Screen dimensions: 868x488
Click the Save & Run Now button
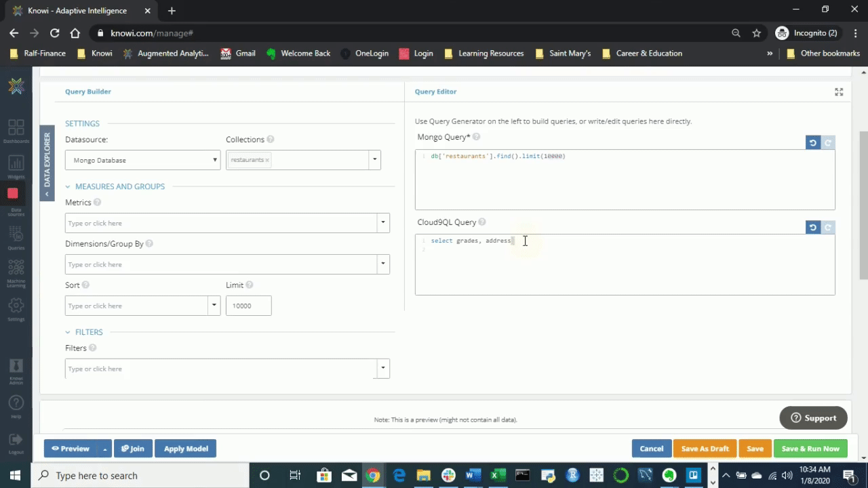tap(810, 449)
